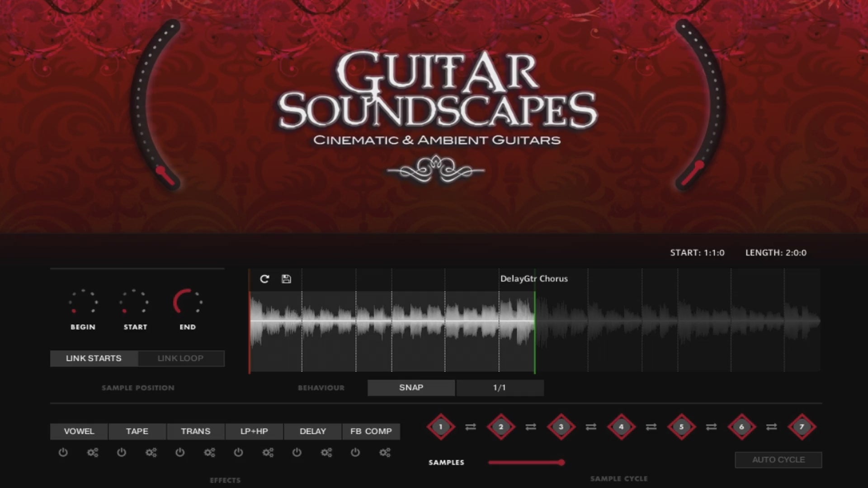Select the LP+HP effect tab

(x=254, y=431)
